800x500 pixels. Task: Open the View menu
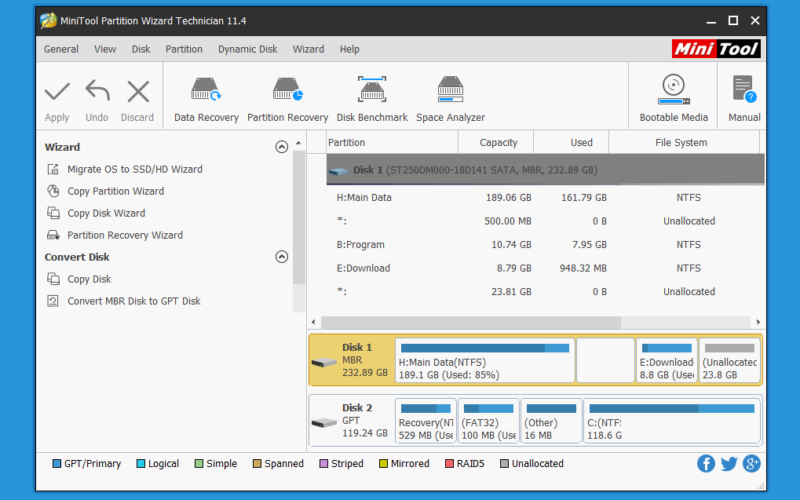tap(105, 49)
